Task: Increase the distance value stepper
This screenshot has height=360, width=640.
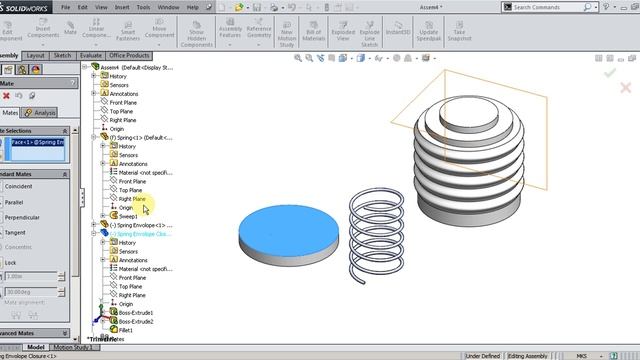Action: 61,274
